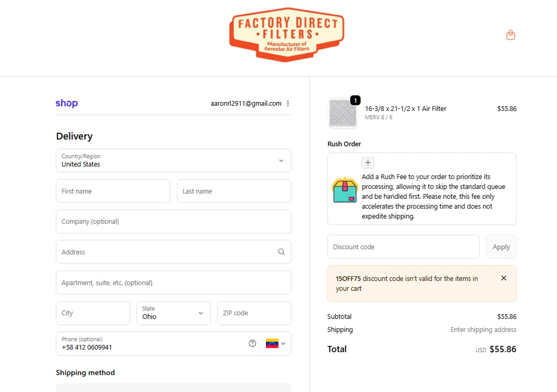
Task: Click the phone help question mark icon
Action: coord(253,343)
